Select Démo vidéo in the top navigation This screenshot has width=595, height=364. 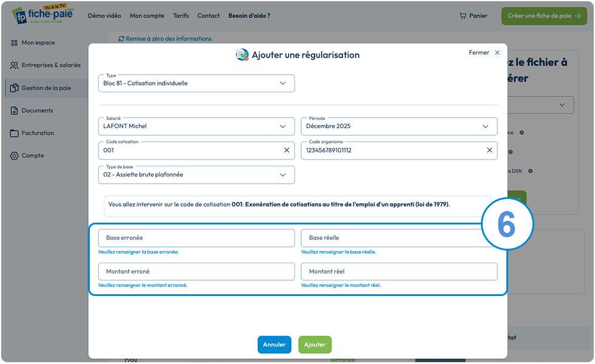click(x=104, y=16)
